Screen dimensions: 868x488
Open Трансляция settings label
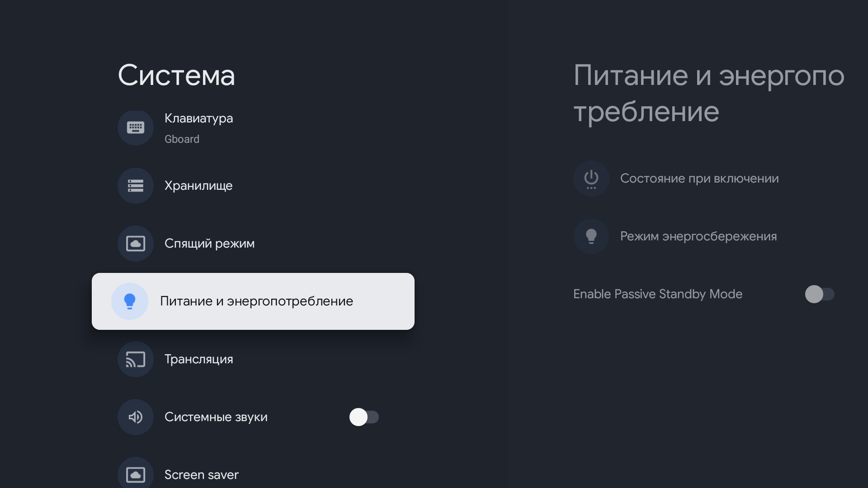click(198, 359)
